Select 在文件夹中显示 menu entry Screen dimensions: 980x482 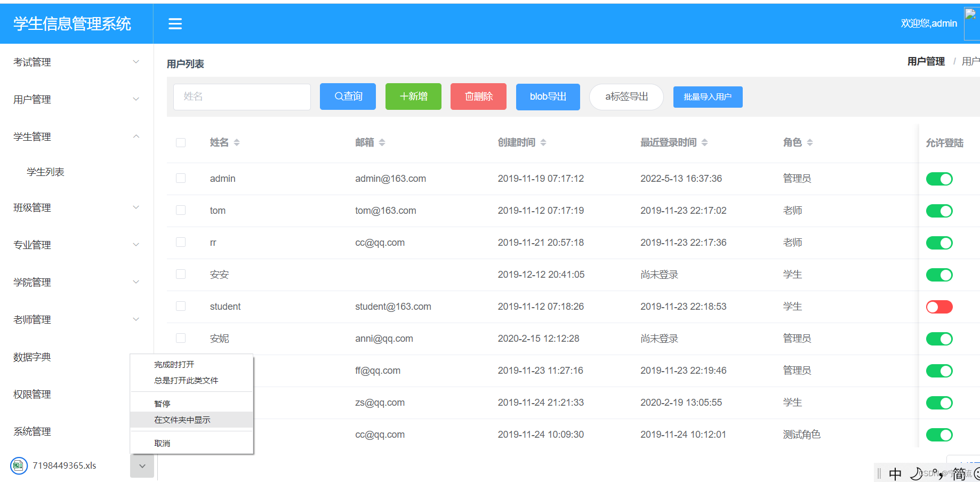(x=191, y=420)
